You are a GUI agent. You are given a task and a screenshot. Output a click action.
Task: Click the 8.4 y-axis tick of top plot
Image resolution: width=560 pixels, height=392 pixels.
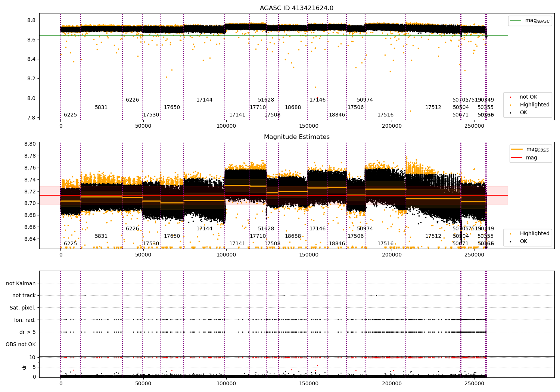click(31, 59)
